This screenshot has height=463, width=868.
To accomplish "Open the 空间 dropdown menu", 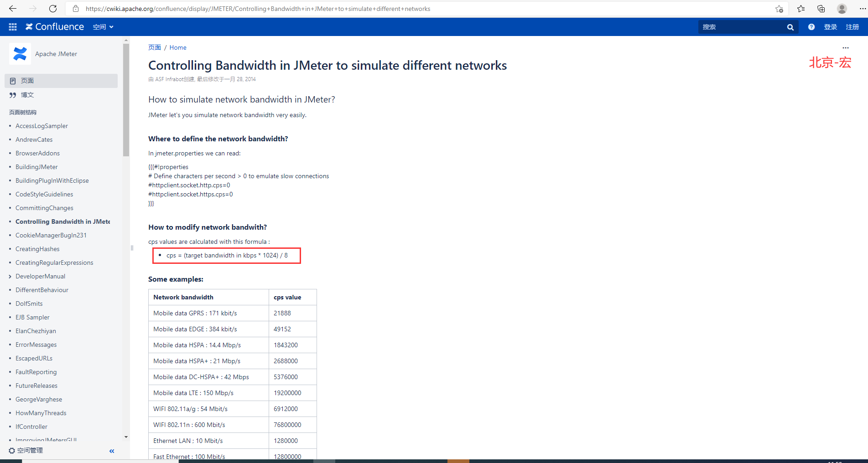I will pos(103,27).
